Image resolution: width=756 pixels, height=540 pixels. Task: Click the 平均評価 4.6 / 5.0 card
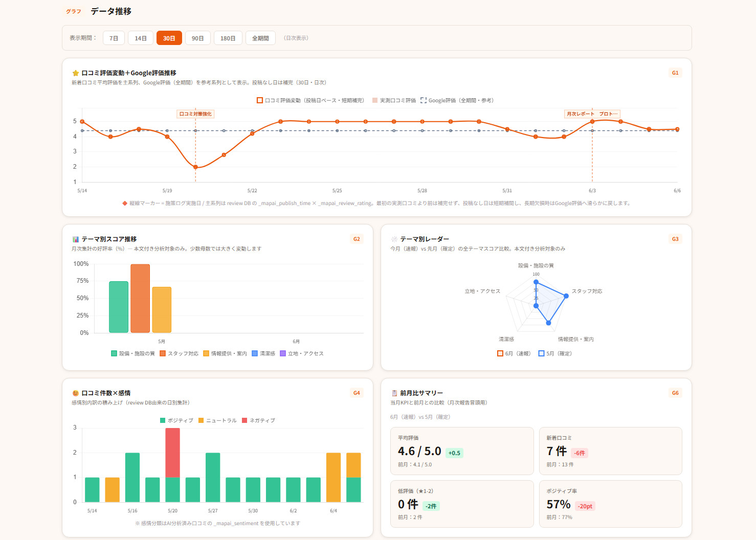tap(462, 451)
